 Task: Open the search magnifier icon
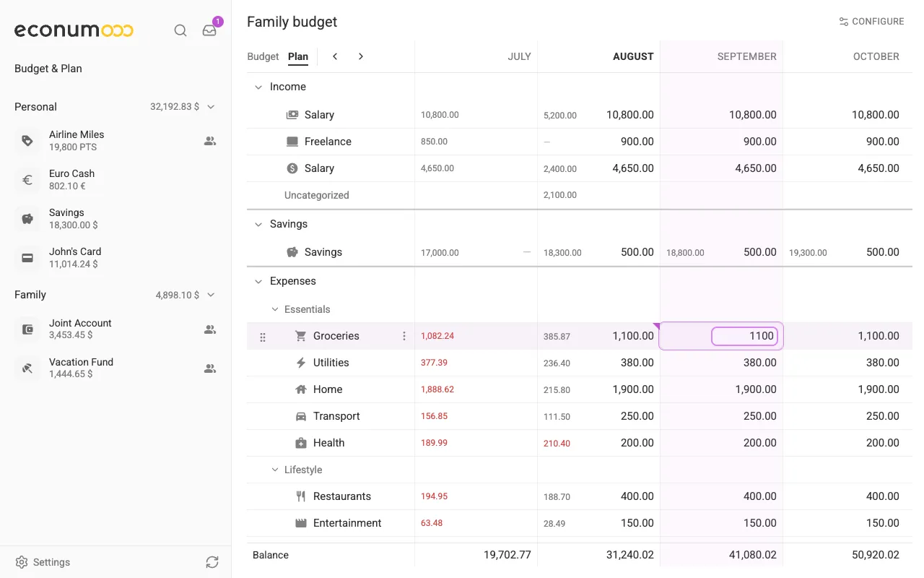point(180,30)
